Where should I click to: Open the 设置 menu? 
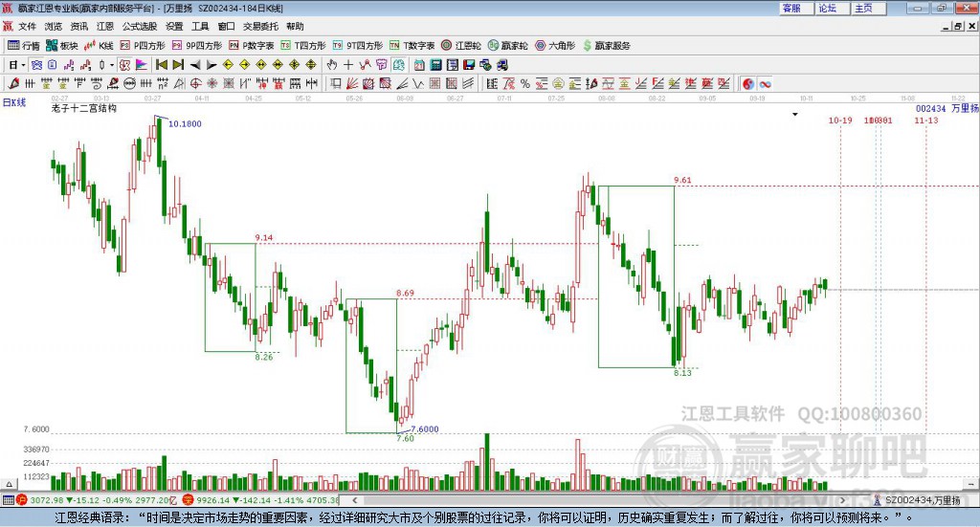click(174, 26)
